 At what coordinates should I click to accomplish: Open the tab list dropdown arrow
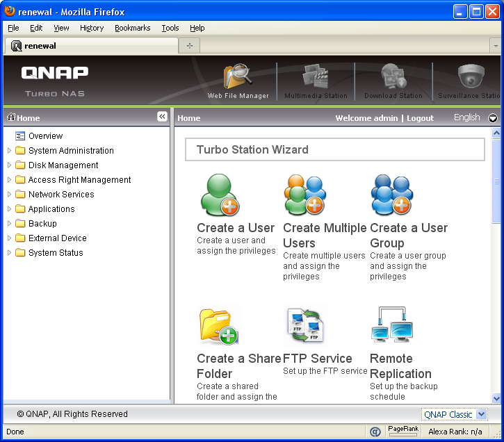[496, 46]
